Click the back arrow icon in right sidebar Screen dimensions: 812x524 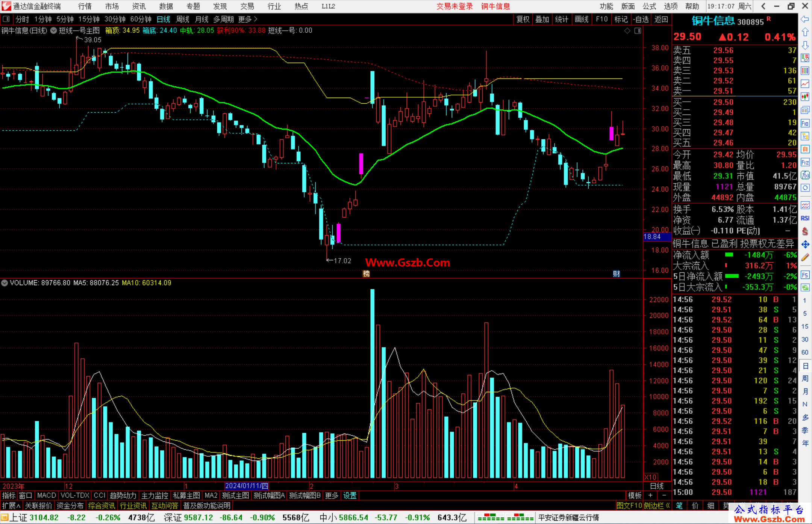tap(805, 19)
